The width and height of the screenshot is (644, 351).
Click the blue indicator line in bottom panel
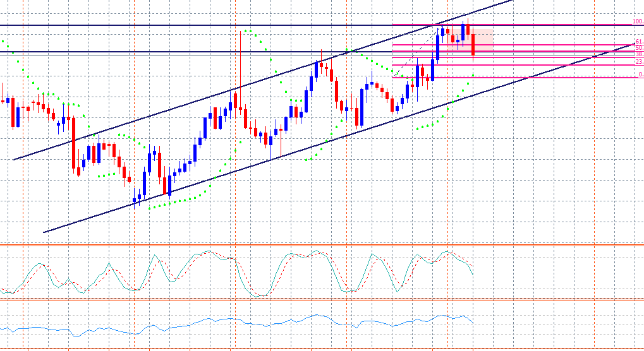[236, 319]
